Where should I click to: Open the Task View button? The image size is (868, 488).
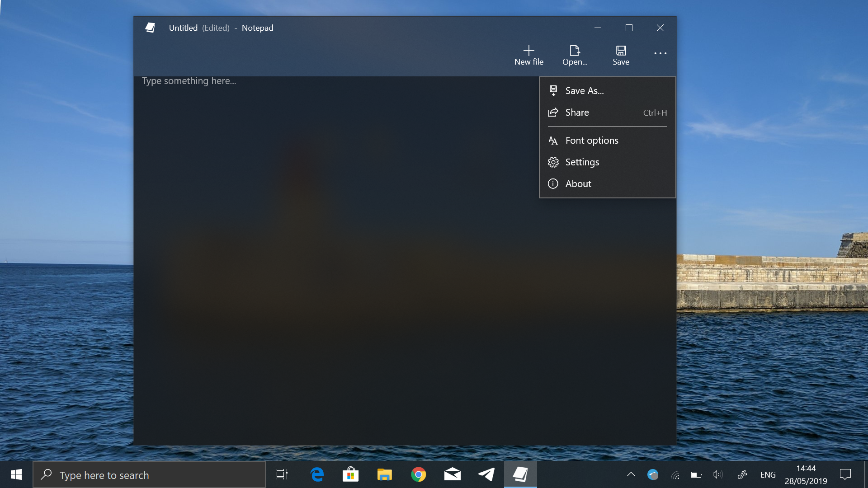282,474
